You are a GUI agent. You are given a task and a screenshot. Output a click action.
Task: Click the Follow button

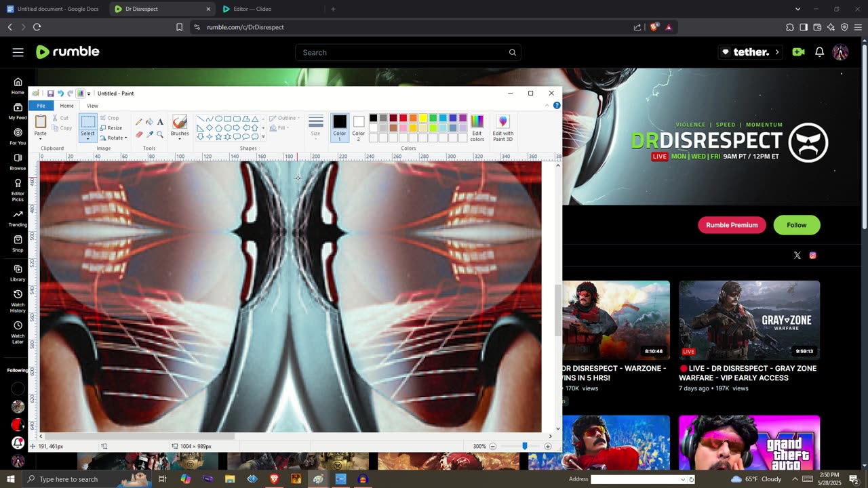pyautogui.click(x=797, y=225)
